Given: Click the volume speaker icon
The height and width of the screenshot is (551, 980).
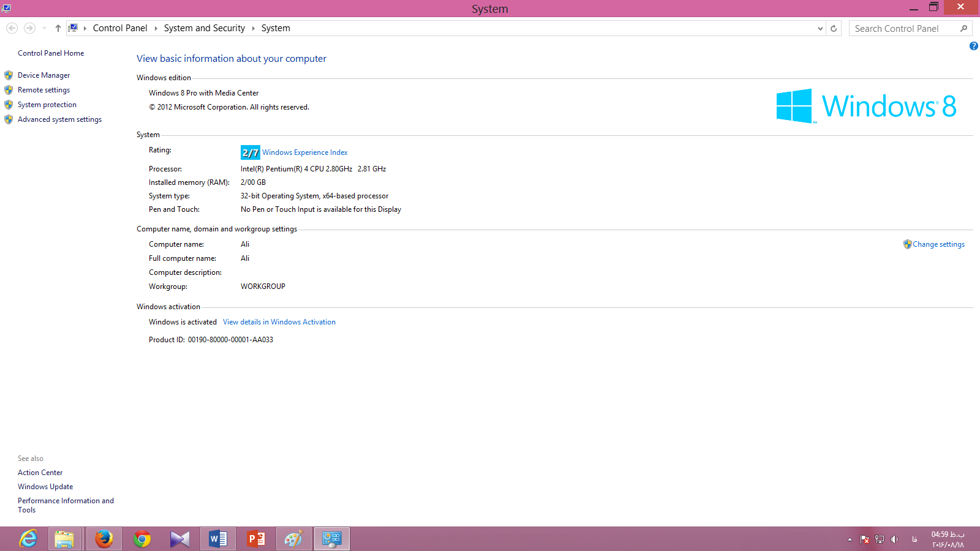Looking at the screenshot, I should coord(895,539).
